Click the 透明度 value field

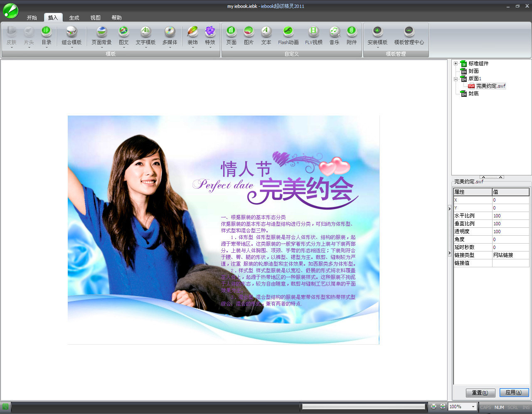tap(510, 232)
